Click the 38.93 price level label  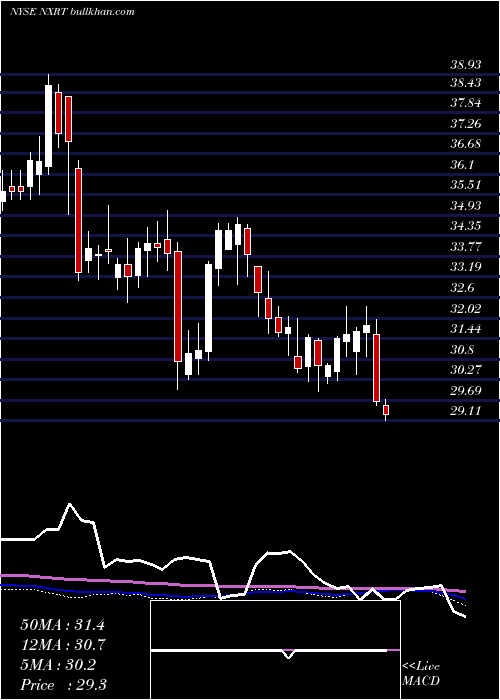coord(466,65)
